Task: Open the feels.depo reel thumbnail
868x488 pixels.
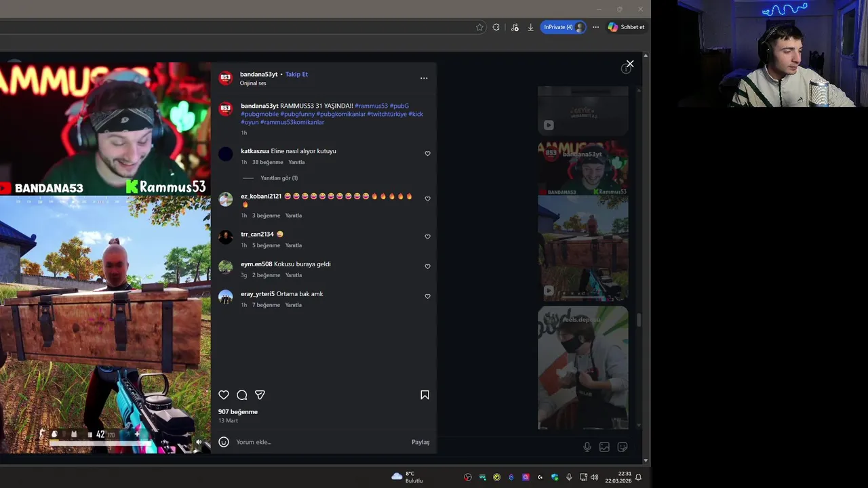Action: [x=583, y=367]
